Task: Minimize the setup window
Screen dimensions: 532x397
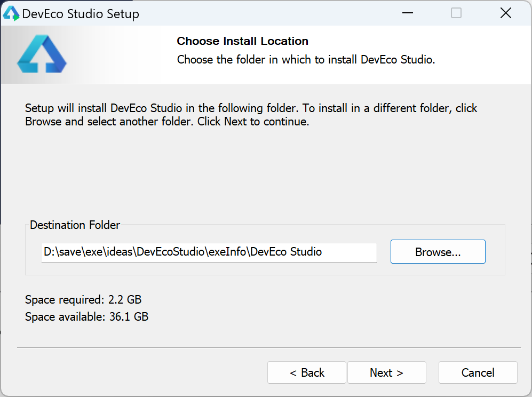Action: (408, 13)
